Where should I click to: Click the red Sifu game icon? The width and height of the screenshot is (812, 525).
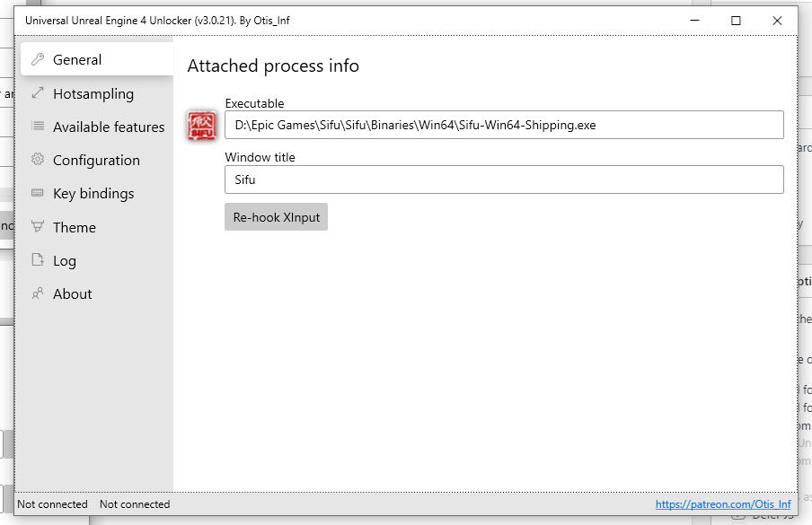[x=201, y=126]
